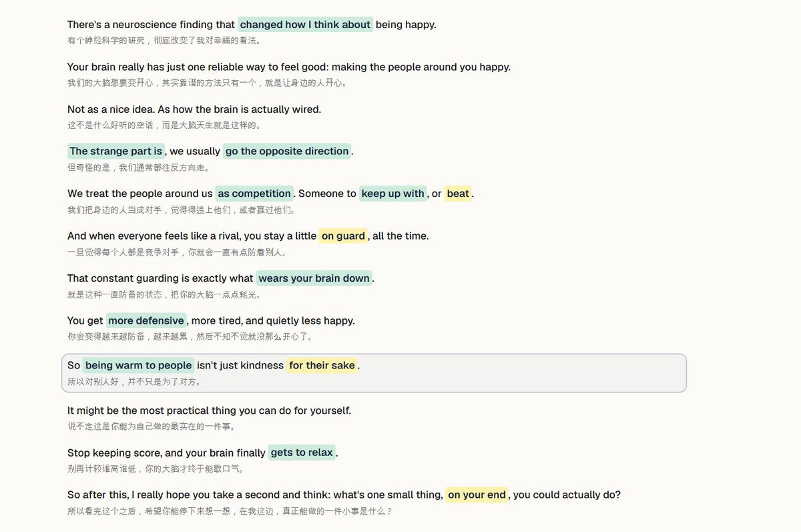Select the phrase chip "keep up with"

click(x=393, y=194)
